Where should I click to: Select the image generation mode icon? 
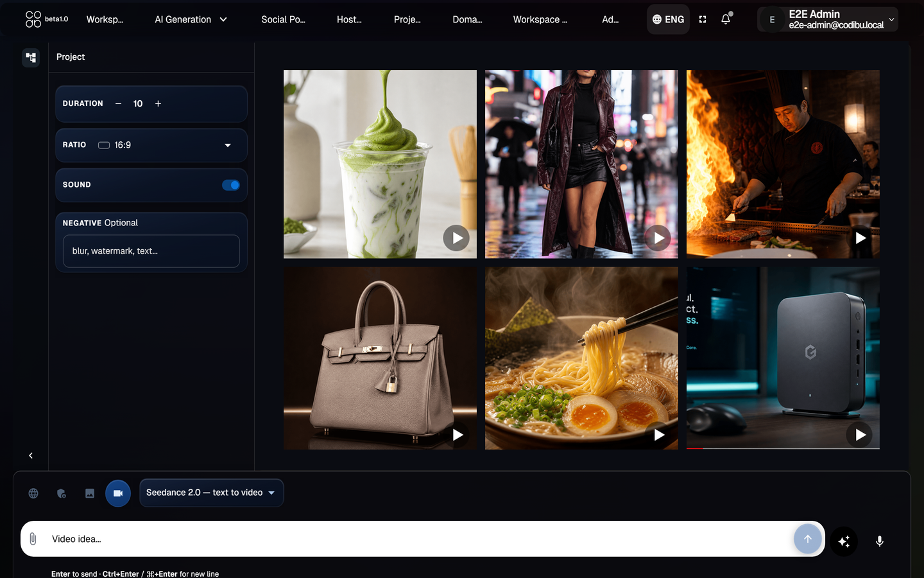tap(90, 493)
